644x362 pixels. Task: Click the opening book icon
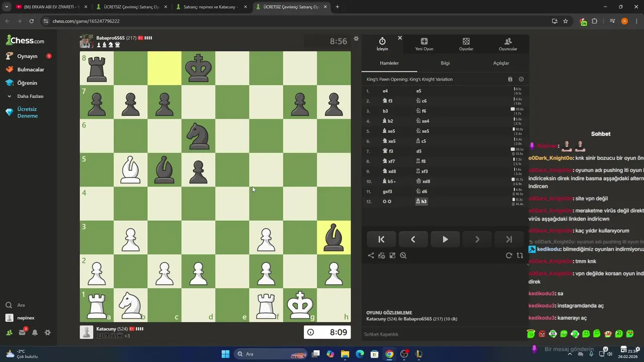point(510,79)
